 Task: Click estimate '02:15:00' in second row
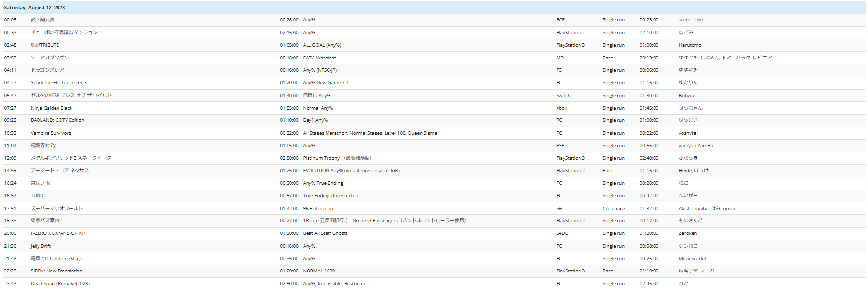click(289, 33)
